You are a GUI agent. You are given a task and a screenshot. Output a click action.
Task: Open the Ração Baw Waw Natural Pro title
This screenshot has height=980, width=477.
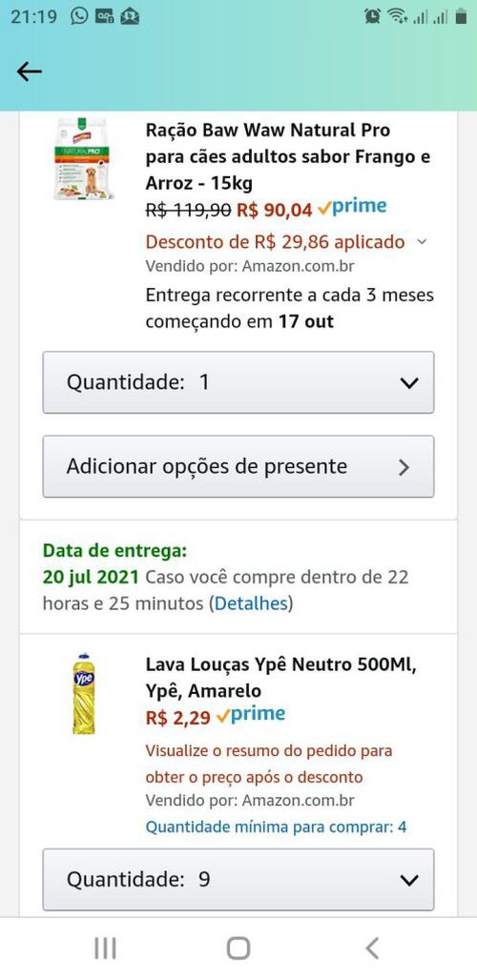(288, 157)
